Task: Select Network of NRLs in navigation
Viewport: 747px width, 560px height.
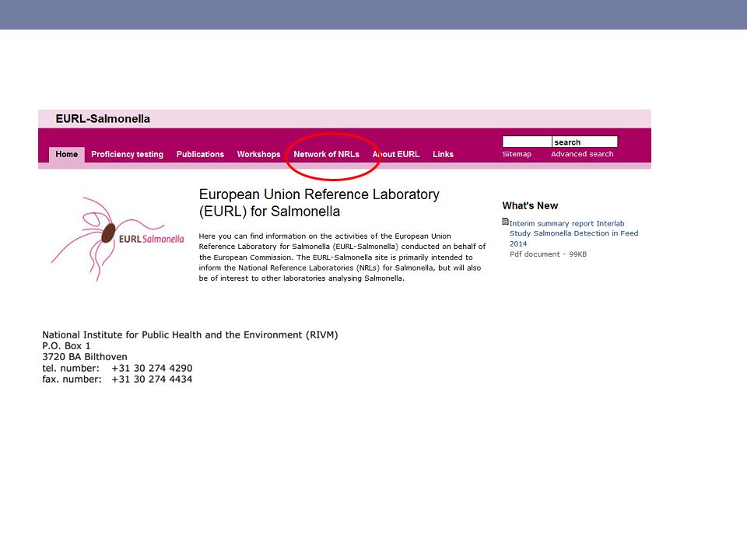Action: [326, 154]
